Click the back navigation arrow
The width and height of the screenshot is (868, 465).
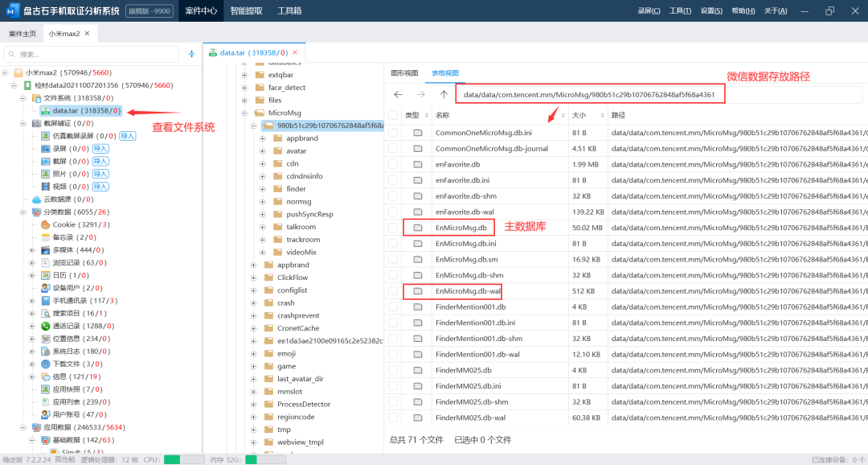click(x=398, y=95)
